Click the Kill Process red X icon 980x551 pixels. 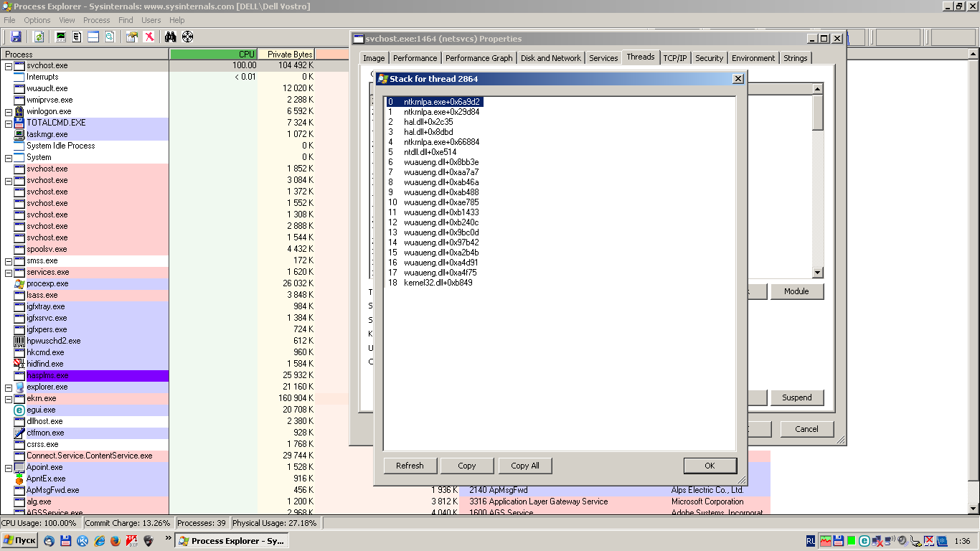pyautogui.click(x=149, y=37)
